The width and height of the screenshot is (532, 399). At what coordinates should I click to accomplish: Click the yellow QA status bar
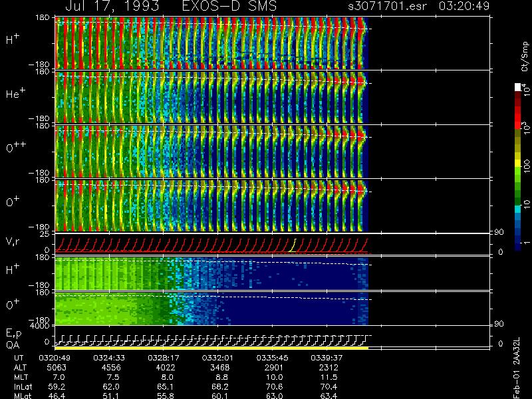[x=211, y=348]
